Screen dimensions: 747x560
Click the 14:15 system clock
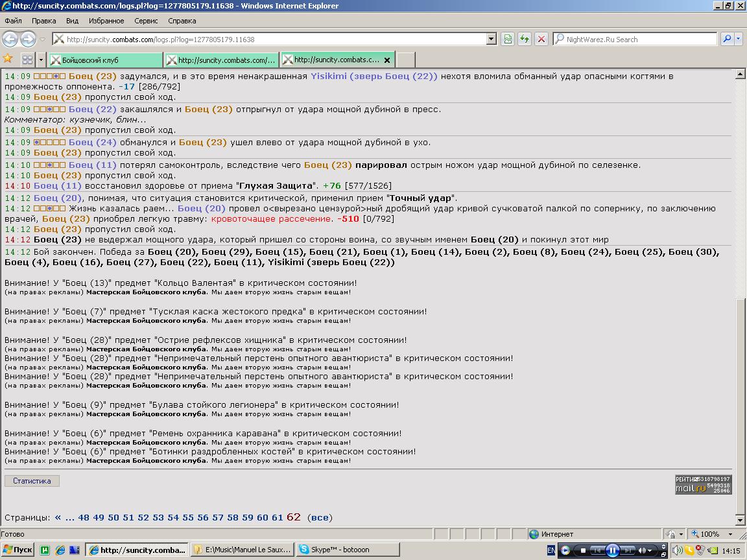pos(731,550)
